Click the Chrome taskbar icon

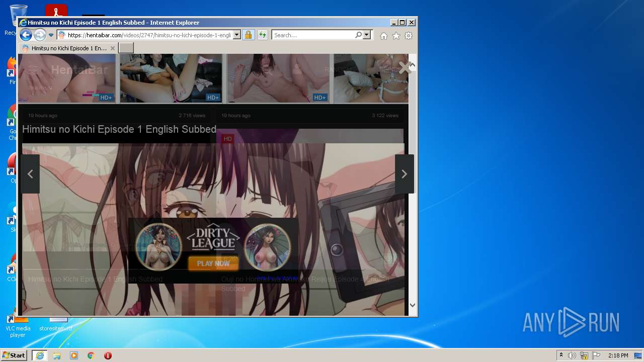[91, 355]
